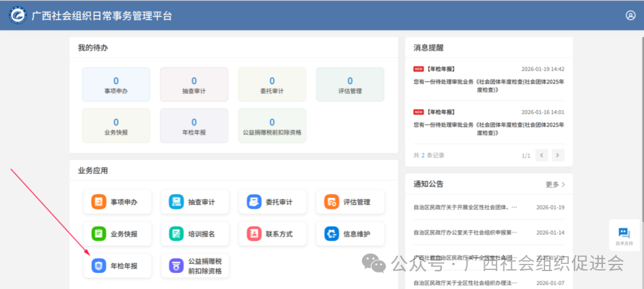Open 公益捐赠税前扣除资格 application icon
This screenshot has height=289, width=644.
pos(177,266)
